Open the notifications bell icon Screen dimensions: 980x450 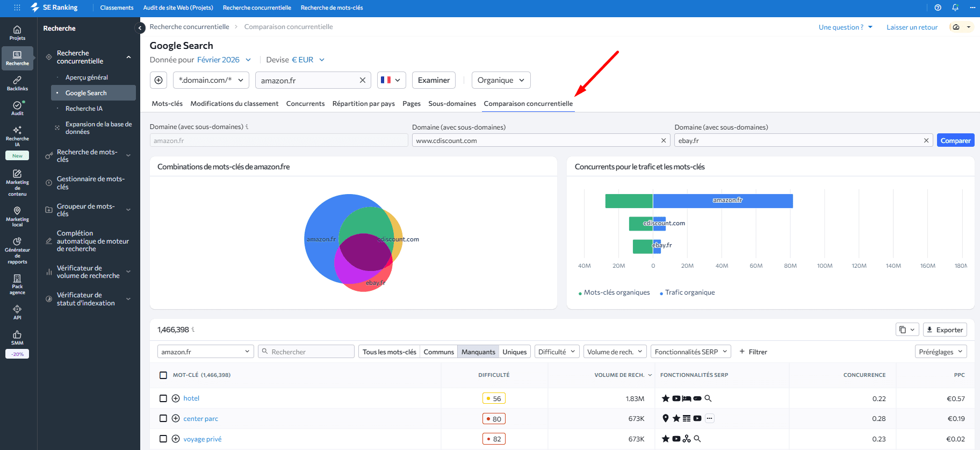(955, 8)
